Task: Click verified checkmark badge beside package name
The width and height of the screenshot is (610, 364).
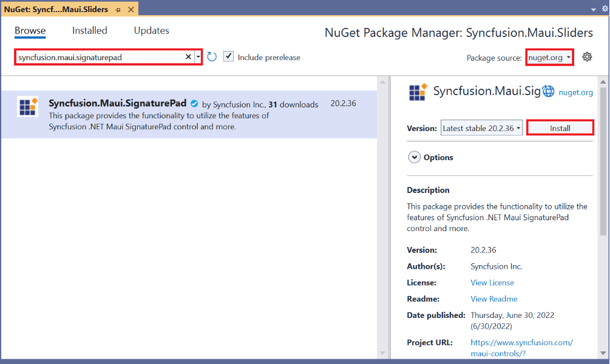Action: point(194,104)
